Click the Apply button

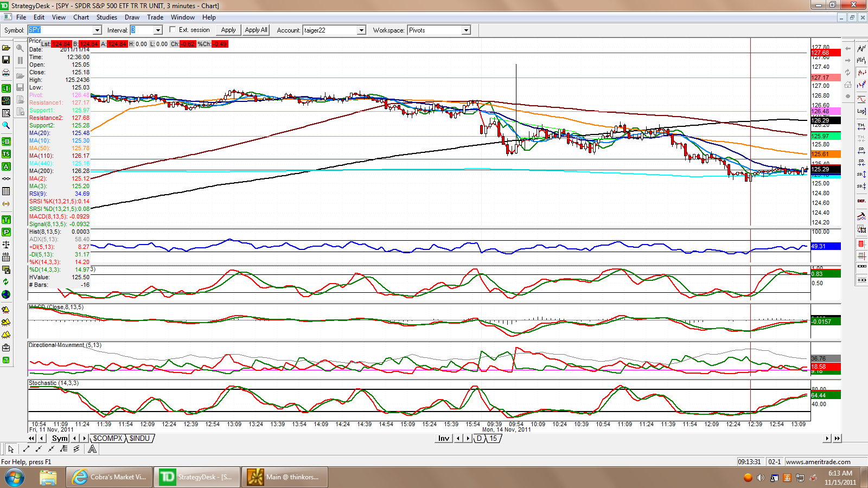(x=228, y=30)
